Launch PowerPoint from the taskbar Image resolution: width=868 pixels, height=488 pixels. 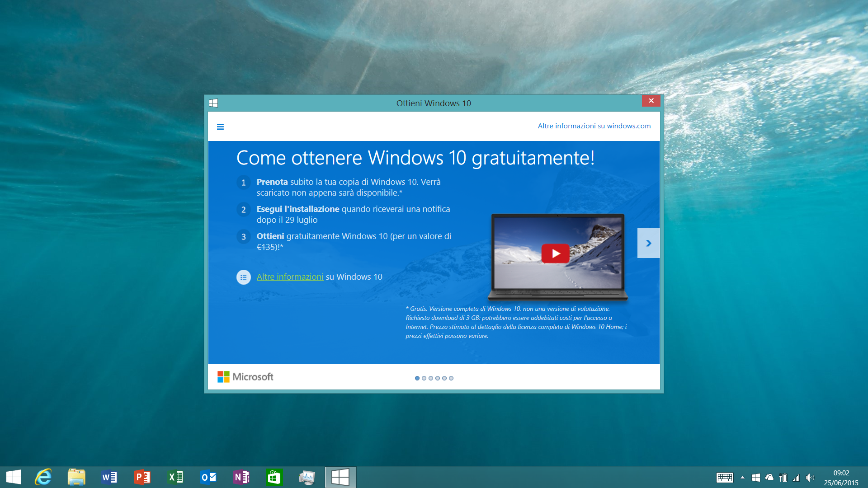[x=142, y=477]
